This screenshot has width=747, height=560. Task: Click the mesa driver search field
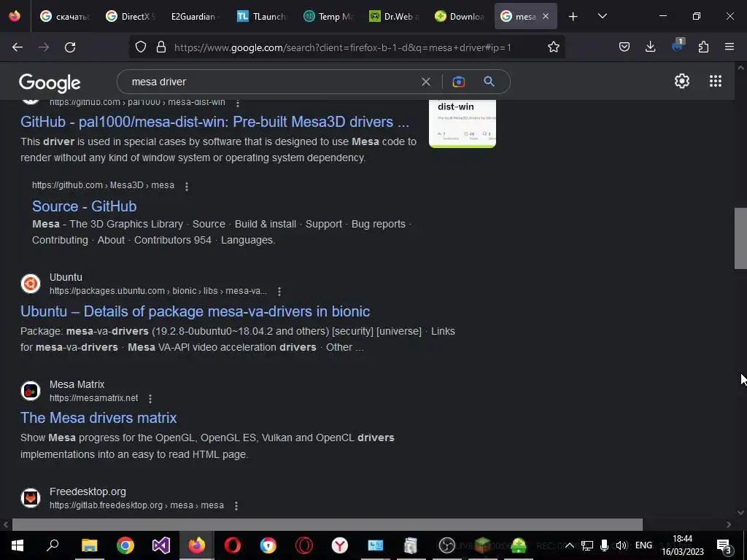[x=271, y=82]
